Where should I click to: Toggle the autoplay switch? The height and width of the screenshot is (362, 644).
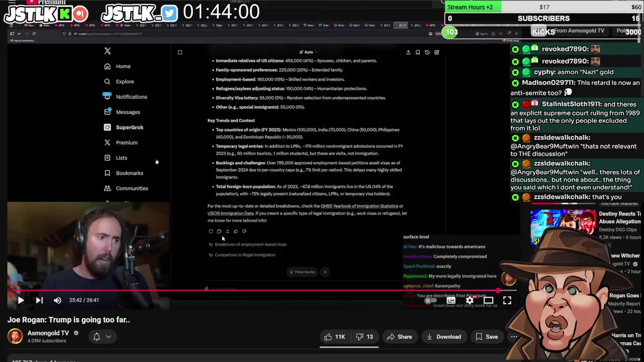(431, 300)
